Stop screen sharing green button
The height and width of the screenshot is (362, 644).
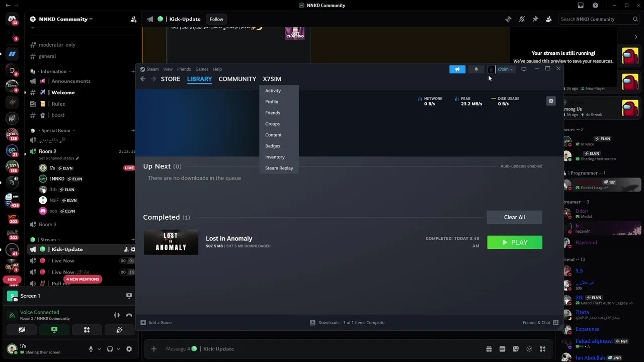tap(54, 330)
